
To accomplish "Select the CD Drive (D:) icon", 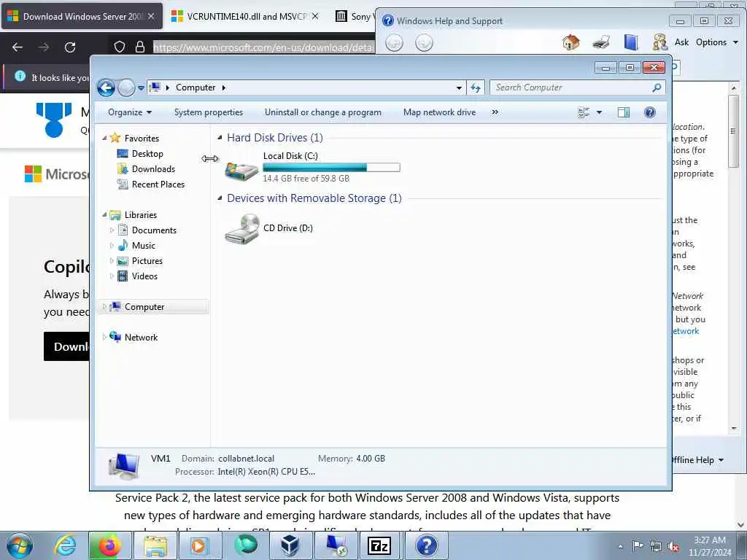I will point(242,229).
